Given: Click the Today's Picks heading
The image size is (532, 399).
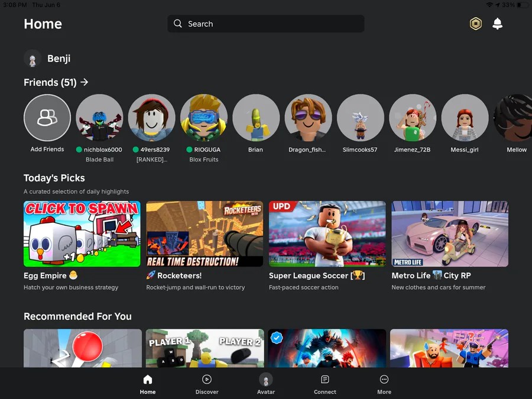Looking at the screenshot, I should [54, 178].
